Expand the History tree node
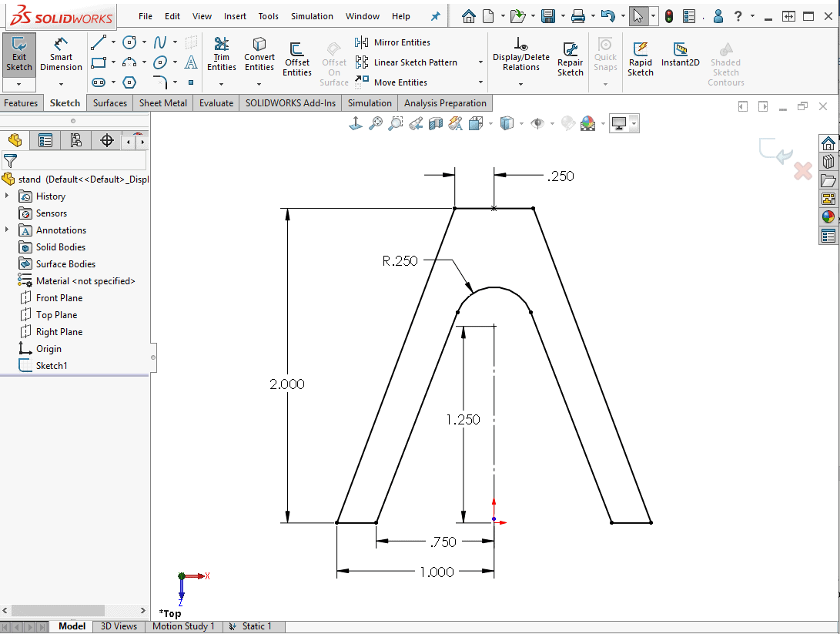This screenshot has height=634, width=840. (7, 196)
